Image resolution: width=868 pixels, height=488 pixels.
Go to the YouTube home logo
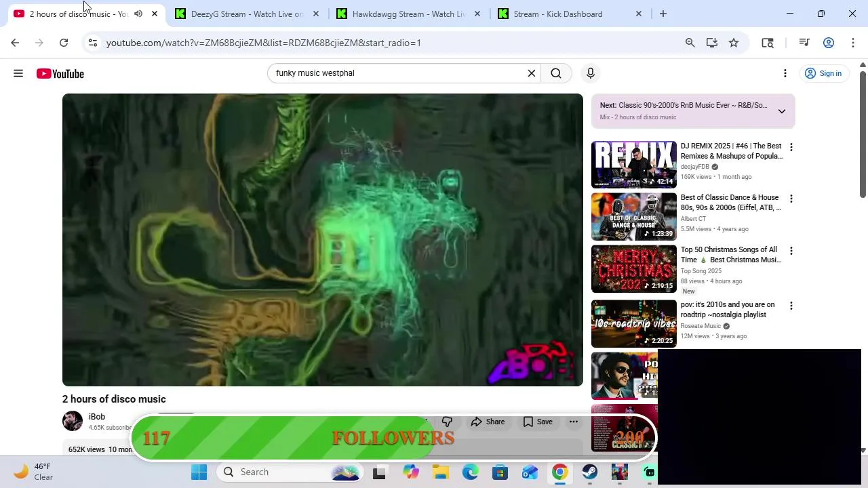[60, 74]
